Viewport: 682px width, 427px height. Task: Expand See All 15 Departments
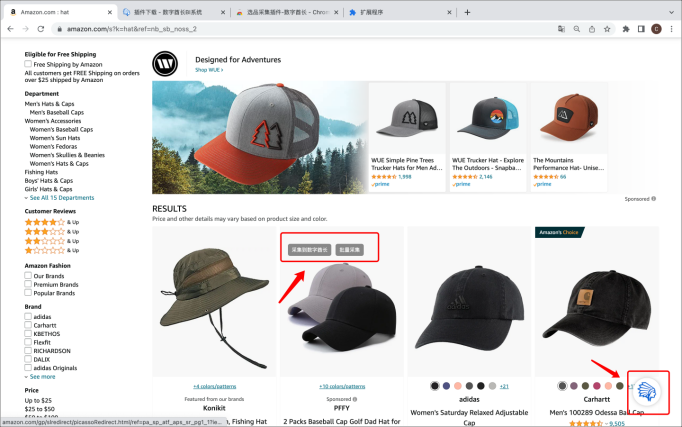click(62, 197)
